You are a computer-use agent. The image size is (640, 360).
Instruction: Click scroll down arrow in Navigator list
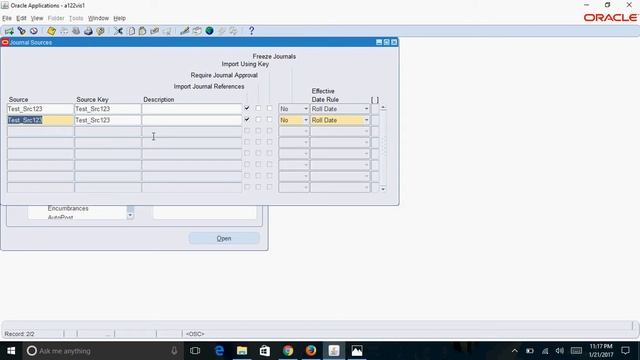[130, 215]
